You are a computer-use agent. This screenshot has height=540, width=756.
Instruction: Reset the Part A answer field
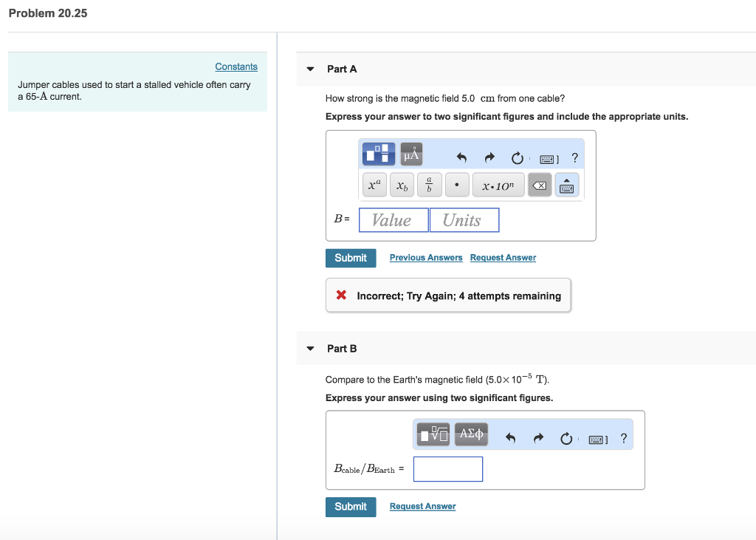(x=517, y=157)
